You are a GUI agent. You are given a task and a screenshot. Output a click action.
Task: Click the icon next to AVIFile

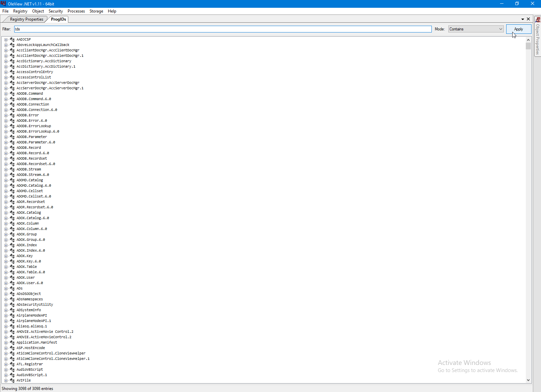point(12,381)
